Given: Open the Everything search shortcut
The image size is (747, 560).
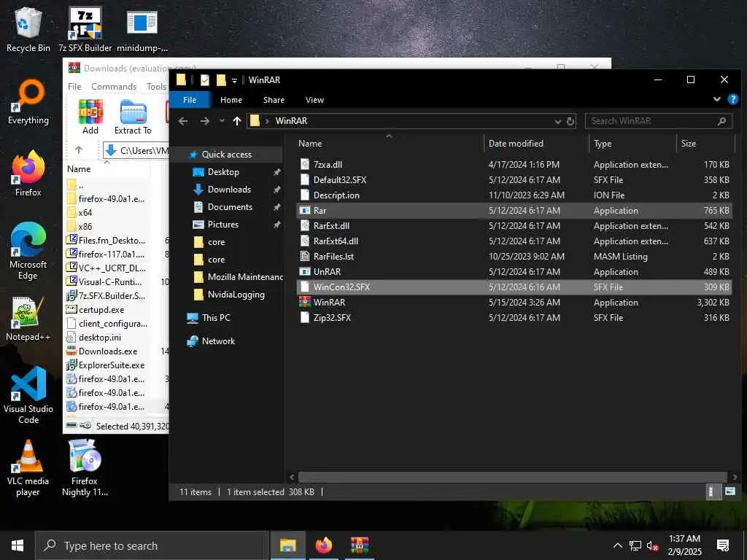Looking at the screenshot, I should [28, 102].
